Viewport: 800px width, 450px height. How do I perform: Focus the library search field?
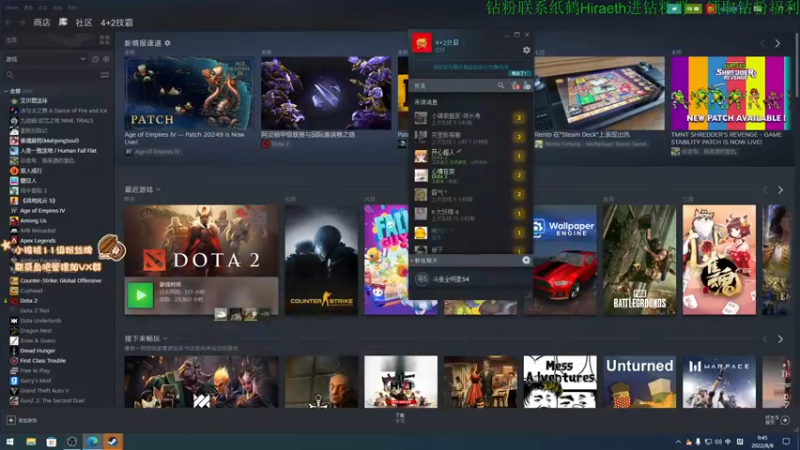(51, 75)
